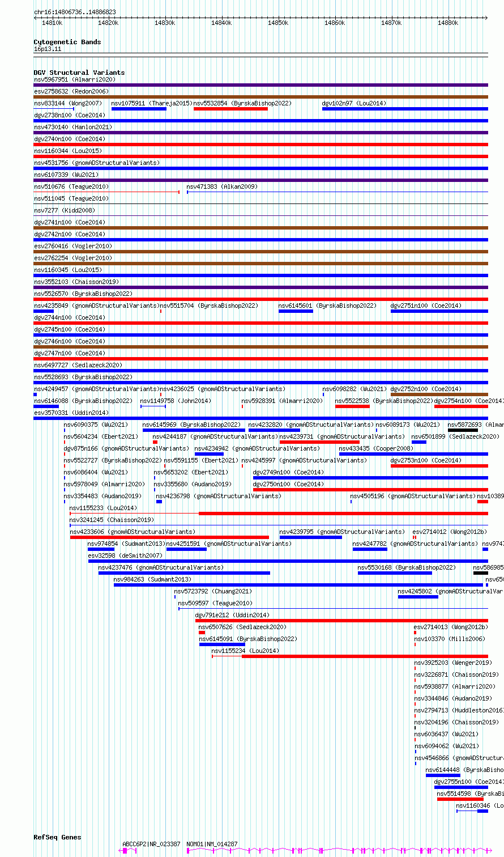Viewport: 504px width, 857px height.
Task: Click the RefSeq Genes track title
Action: point(57,837)
